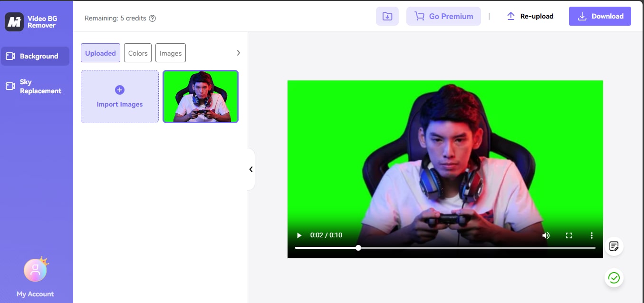Image resolution: width=644 pixels, height=303 pixels.
Task: Open the Images tab
Action: pos(170,53)
